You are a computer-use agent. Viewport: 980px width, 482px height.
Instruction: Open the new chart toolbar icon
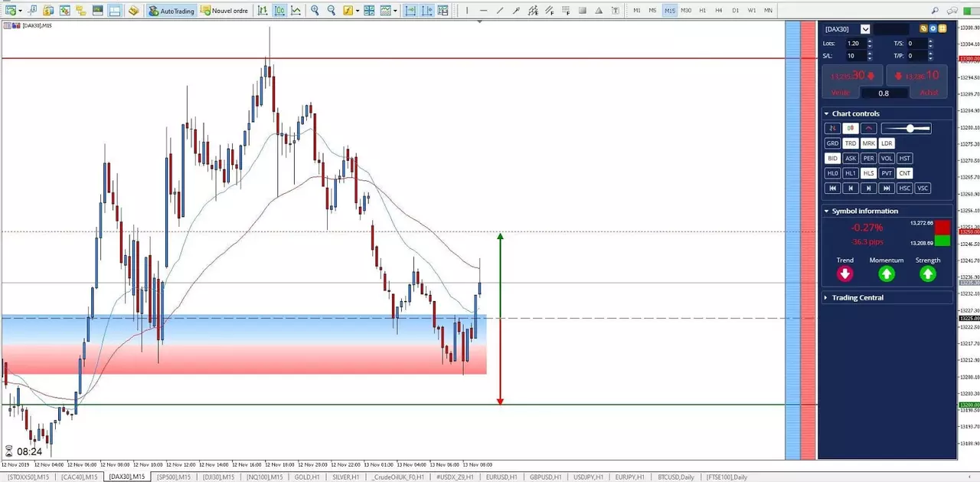12,11
